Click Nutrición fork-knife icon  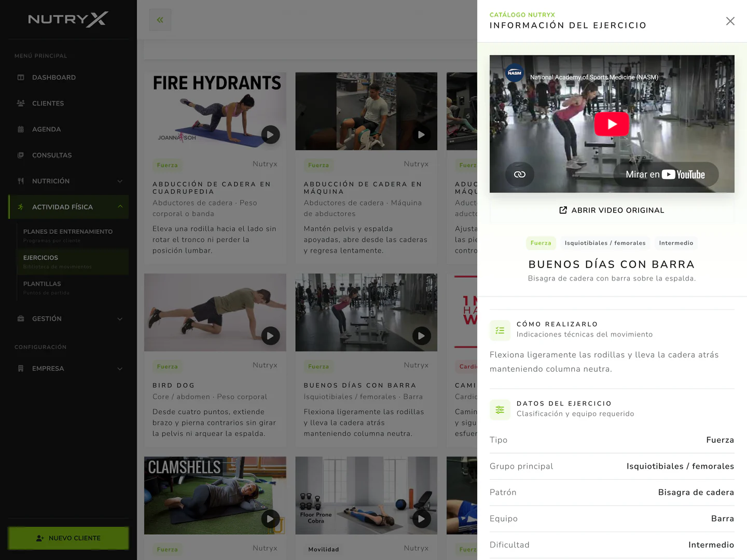[x=21, y=181]
